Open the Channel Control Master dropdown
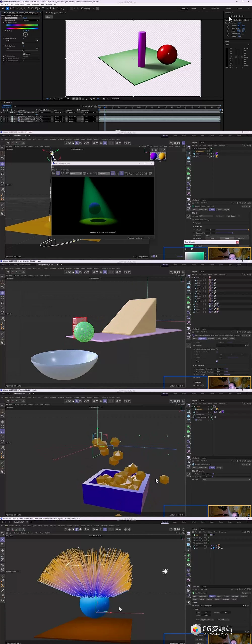This screenshot has height=644, width=252. tap(31, 20)
